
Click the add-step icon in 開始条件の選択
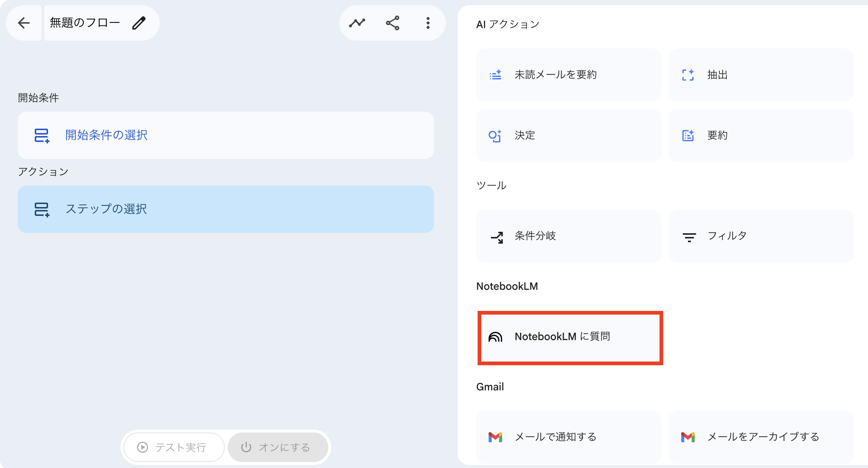coord(42,136)
